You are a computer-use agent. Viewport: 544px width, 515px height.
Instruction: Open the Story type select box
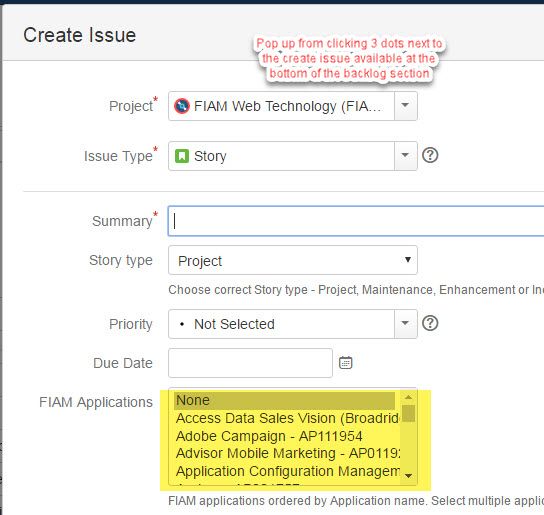coord(293,260)
